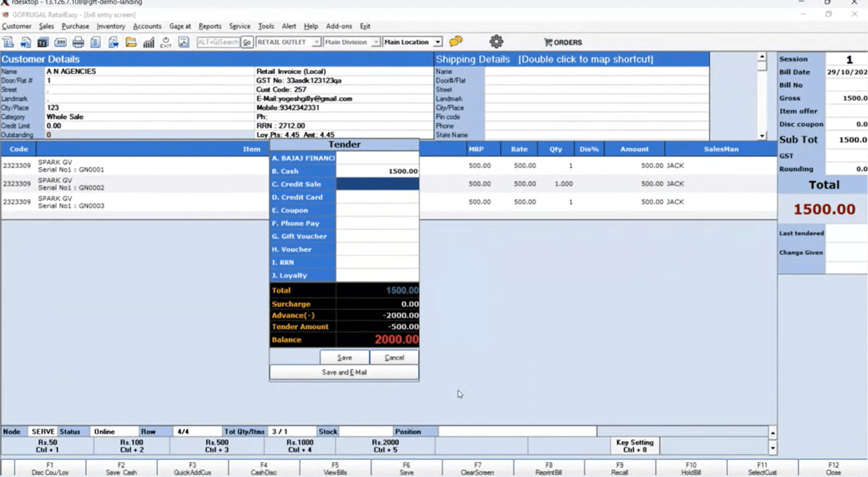Expand the RETAIL OUTLET dropdown
The height and width of the screenshot is (477, 868).
pos(316,42)
